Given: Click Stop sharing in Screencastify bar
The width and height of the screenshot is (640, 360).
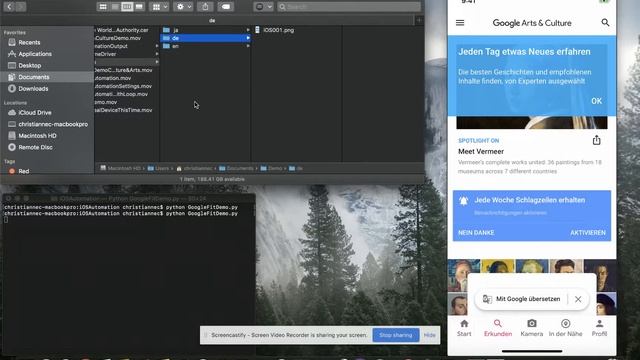Looking at the screenshot, I should point(396,335).
